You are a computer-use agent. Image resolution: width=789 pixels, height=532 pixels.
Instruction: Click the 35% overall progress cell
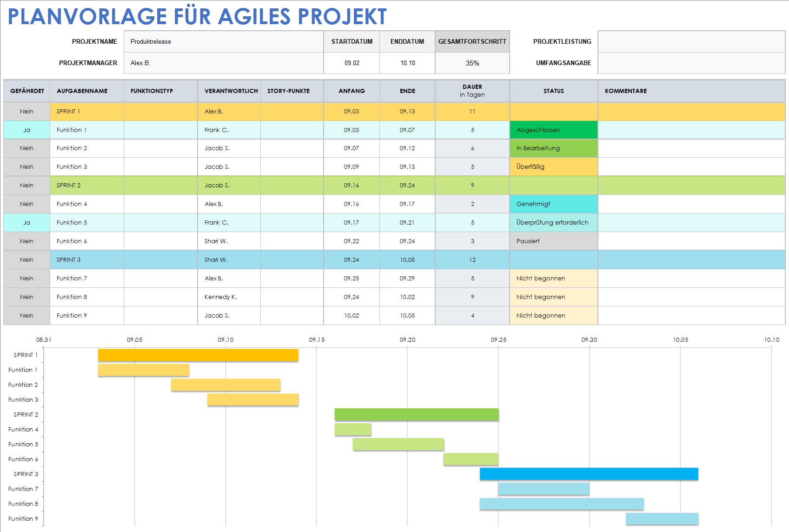pyautogui.click(x=472, y=63)
